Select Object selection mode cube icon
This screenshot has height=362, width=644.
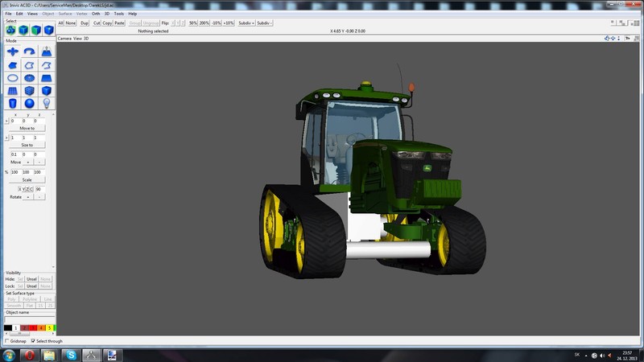23,30
